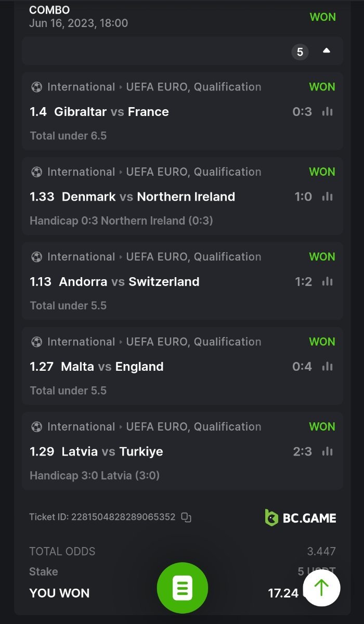
Task: Open stats icon for Andorra vs Switzerland
Action: (327, 281)
